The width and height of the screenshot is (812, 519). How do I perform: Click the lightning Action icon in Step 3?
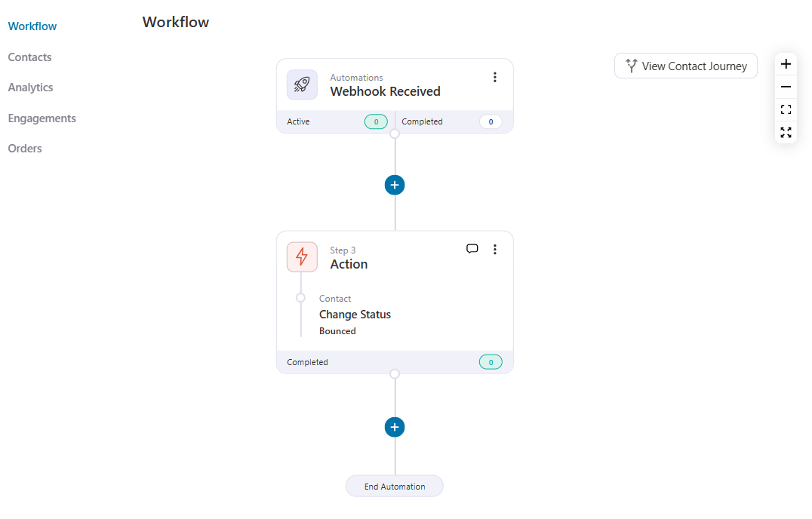pyautogui.click(x=302, y=256)
